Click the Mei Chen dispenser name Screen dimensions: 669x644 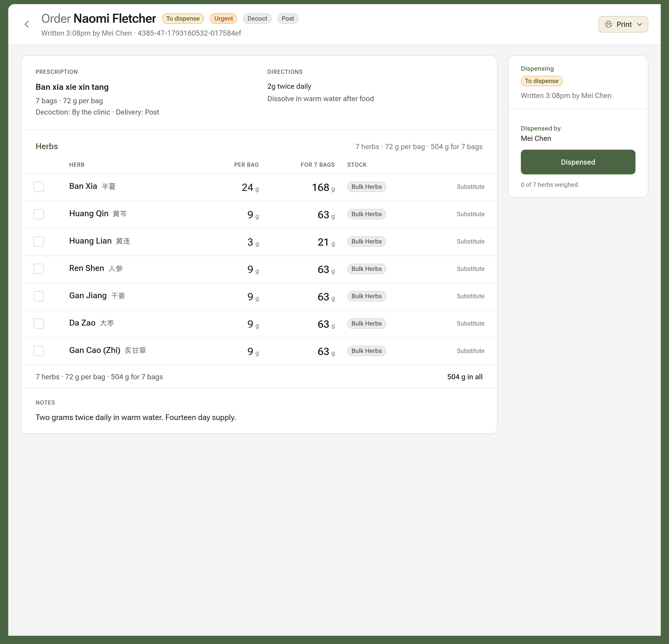point(536,138)
